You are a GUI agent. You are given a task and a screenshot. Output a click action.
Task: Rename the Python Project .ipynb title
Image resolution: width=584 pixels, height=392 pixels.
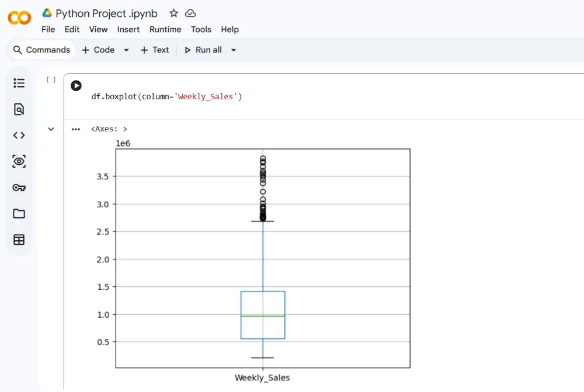tap(106, 13)
